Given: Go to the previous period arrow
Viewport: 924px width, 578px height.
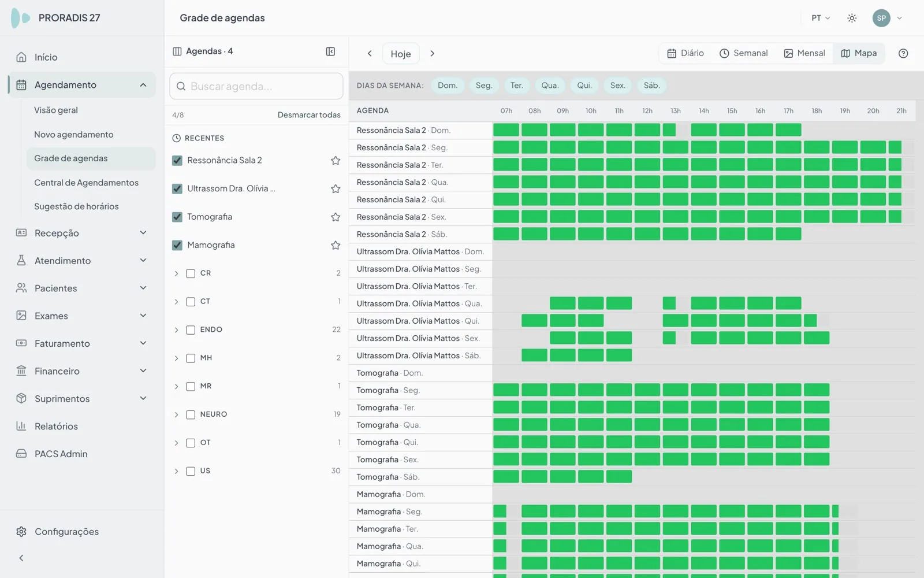Looking at the screenshot, I should (370, 54).
